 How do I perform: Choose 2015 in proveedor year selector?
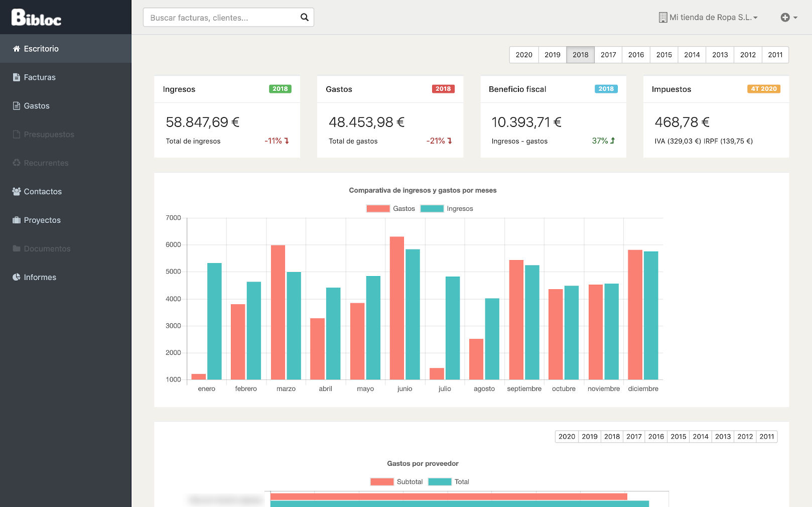tap(679, 437)
